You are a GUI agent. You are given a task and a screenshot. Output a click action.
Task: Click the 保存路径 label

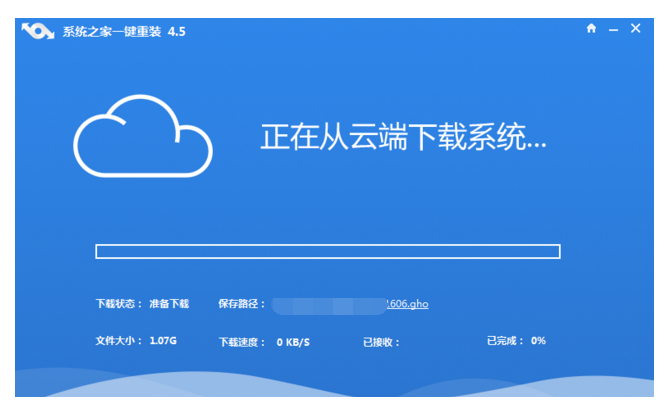pyautogui.click(x=241, y=303)
